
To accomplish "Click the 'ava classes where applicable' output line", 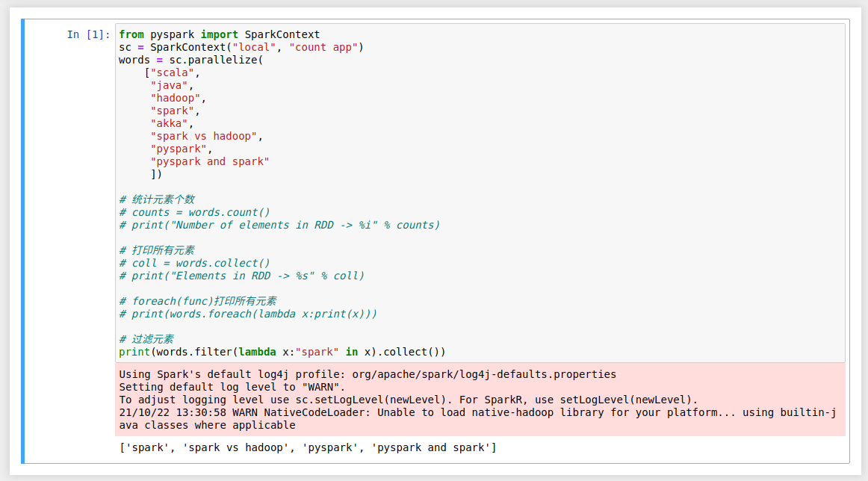I will coord(208,426).
